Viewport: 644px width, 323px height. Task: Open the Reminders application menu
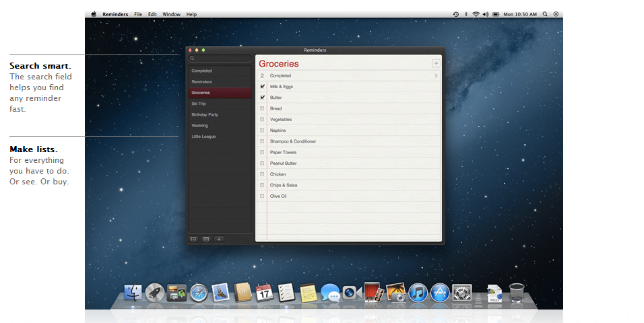[x=115, y=14]
